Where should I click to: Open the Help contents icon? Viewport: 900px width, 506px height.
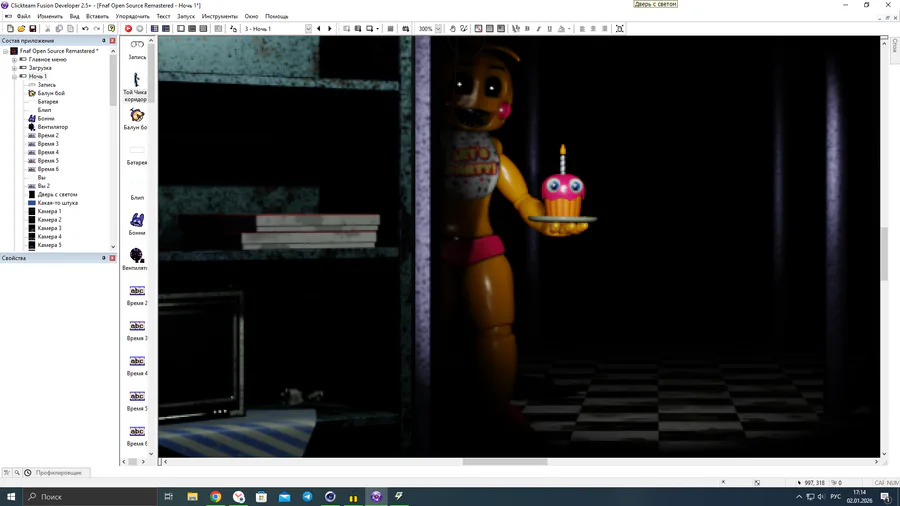111,29
